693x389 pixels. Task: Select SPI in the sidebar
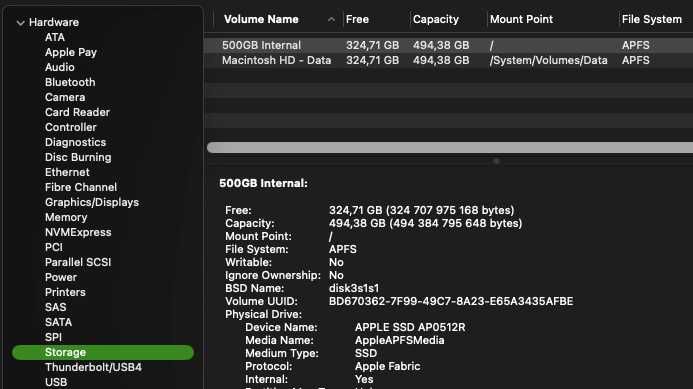pos(53,338)
